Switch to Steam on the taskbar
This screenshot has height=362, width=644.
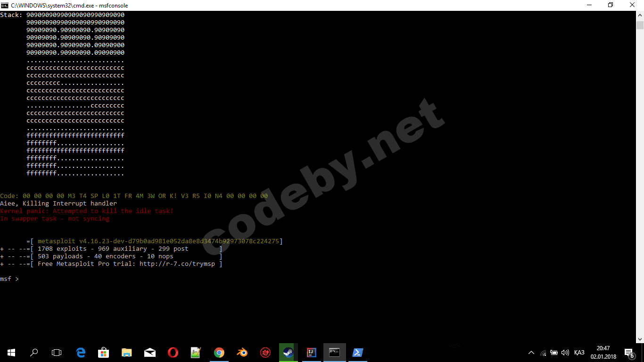point(288,353)
